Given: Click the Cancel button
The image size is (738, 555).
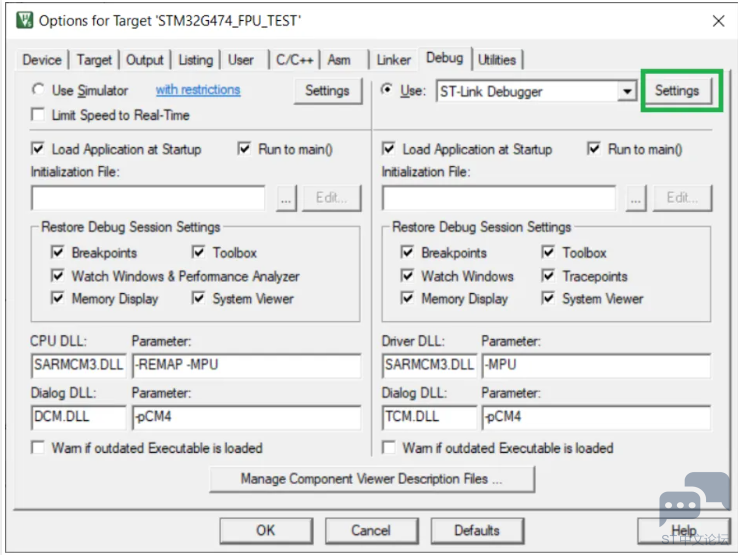Looking at the screenshot, I should 371,531.
